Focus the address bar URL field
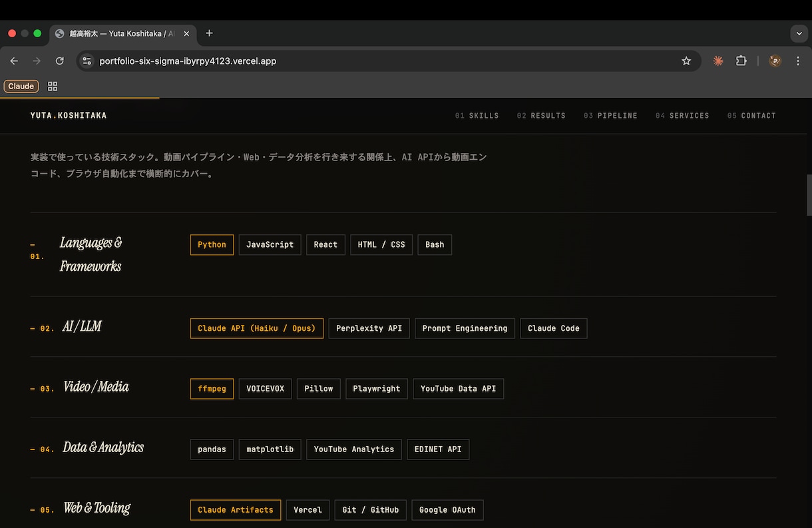The height and width of the screenshot is (528, 812). (389, 61)
